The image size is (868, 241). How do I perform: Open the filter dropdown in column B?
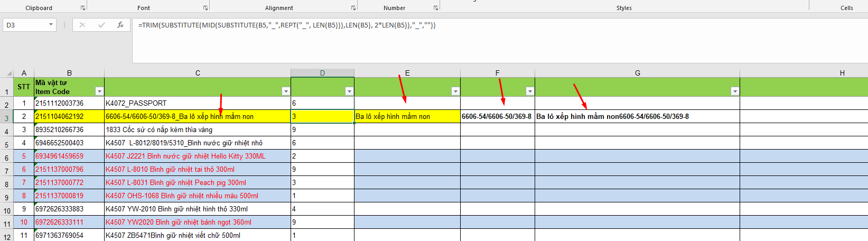(99, 91)
